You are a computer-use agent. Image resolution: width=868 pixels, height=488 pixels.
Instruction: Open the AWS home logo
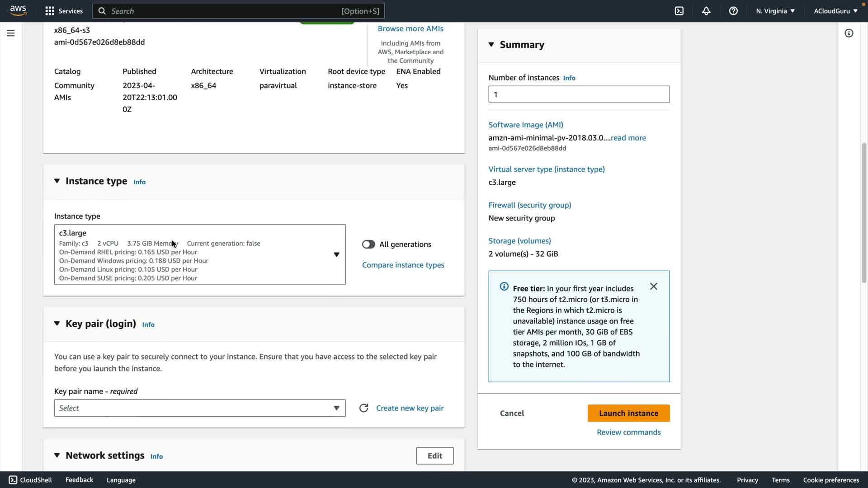point(18,10)
